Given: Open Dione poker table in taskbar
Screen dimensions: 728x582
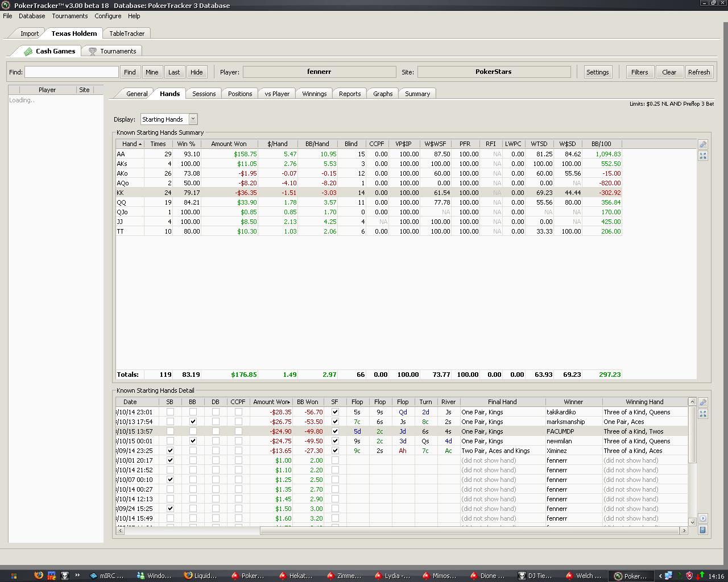Looking at the screenshot, I should (x=487, y=576).
